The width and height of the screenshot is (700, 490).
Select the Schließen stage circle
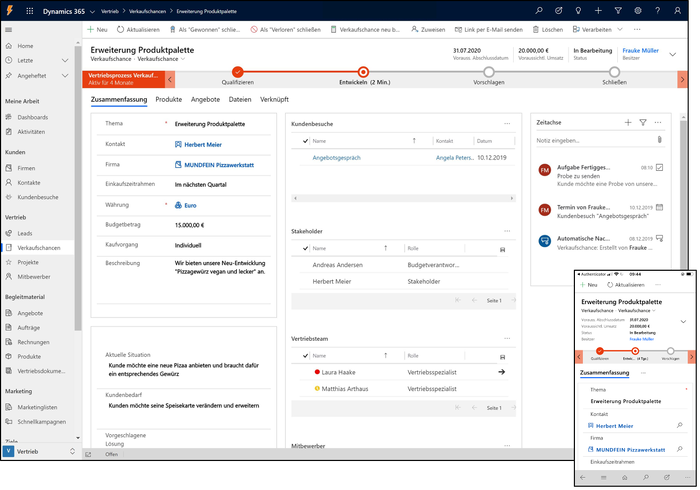coord(614,71)
